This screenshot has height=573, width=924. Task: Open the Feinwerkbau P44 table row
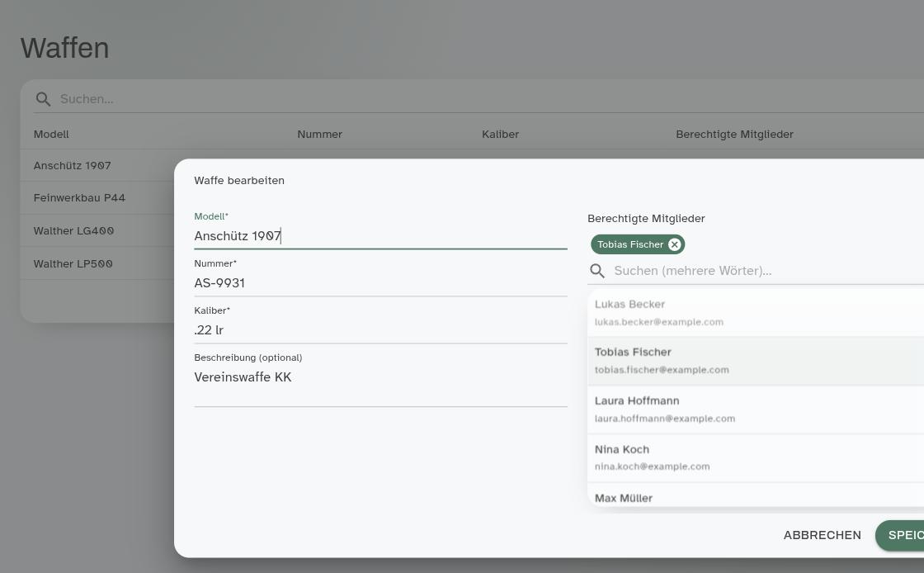click(x=97, y=198)
